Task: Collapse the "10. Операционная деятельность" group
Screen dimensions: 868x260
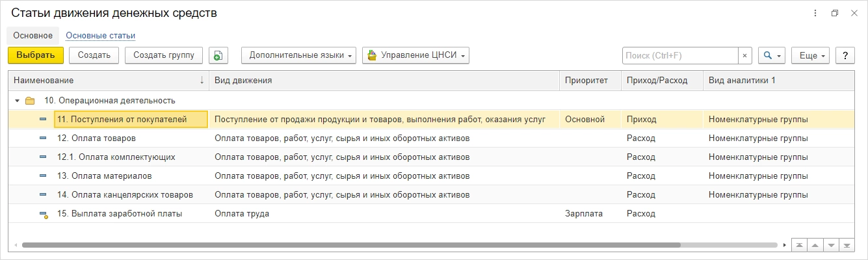Action: point(17,101)
